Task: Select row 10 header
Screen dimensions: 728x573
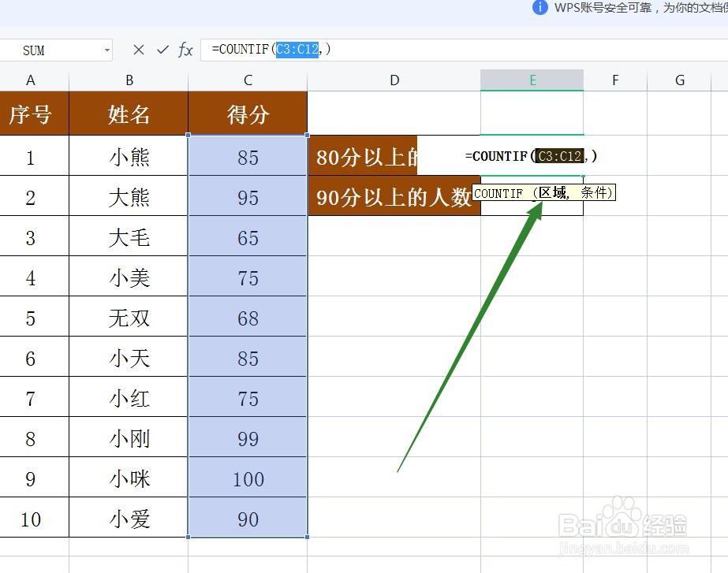Action: point(32,518)
